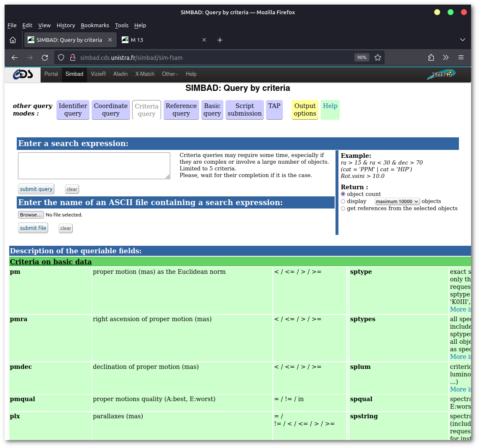Open the View menu
The width and height of the screenshot is (479, 448).
point(44,26)
